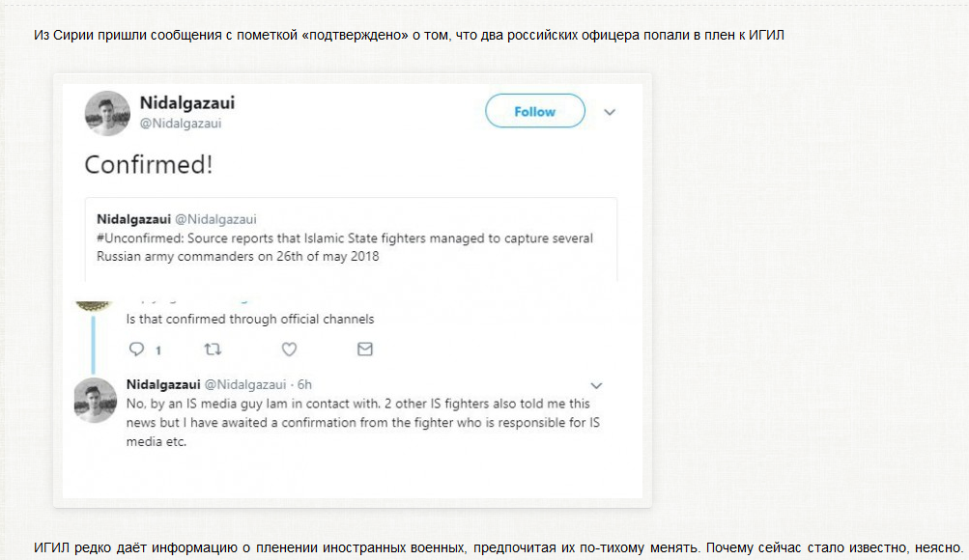Click Nidalgazaui's avatar beside the 6h reply
969x560 pixels.
click(95, 400)
